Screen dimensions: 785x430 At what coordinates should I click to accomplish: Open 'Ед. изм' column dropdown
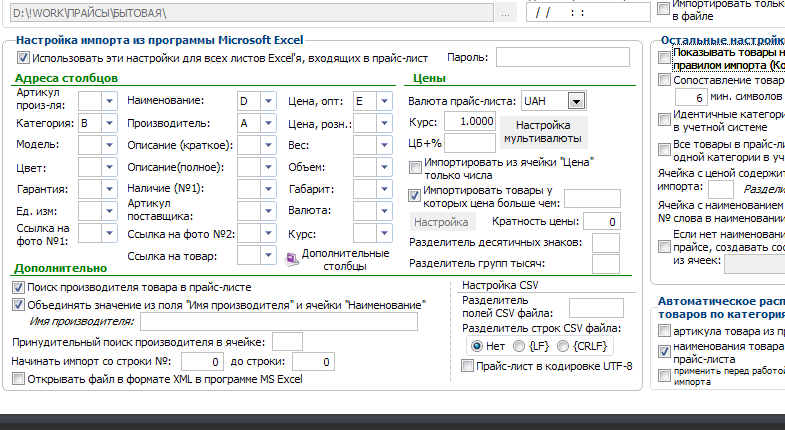point(109,211)
